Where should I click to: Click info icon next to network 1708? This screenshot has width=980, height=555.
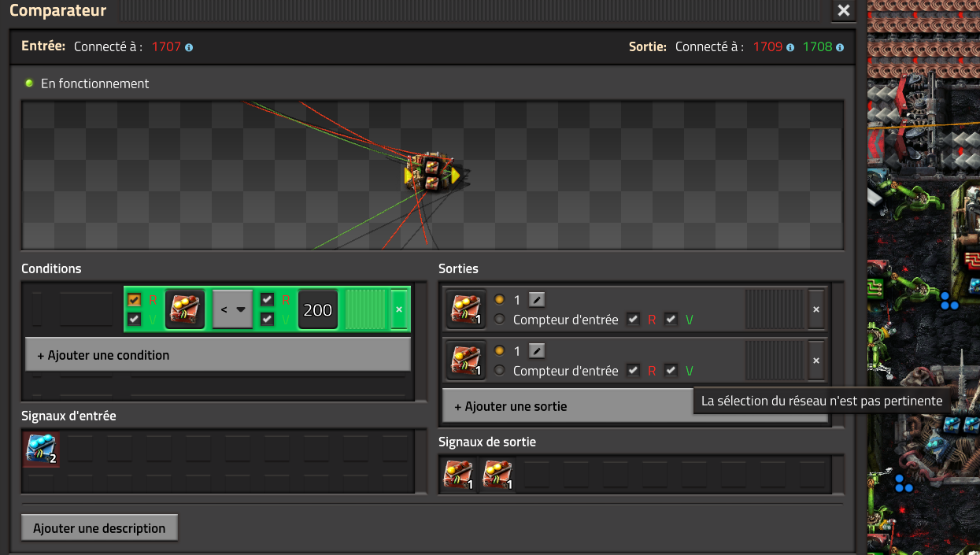tap(840, 47)
